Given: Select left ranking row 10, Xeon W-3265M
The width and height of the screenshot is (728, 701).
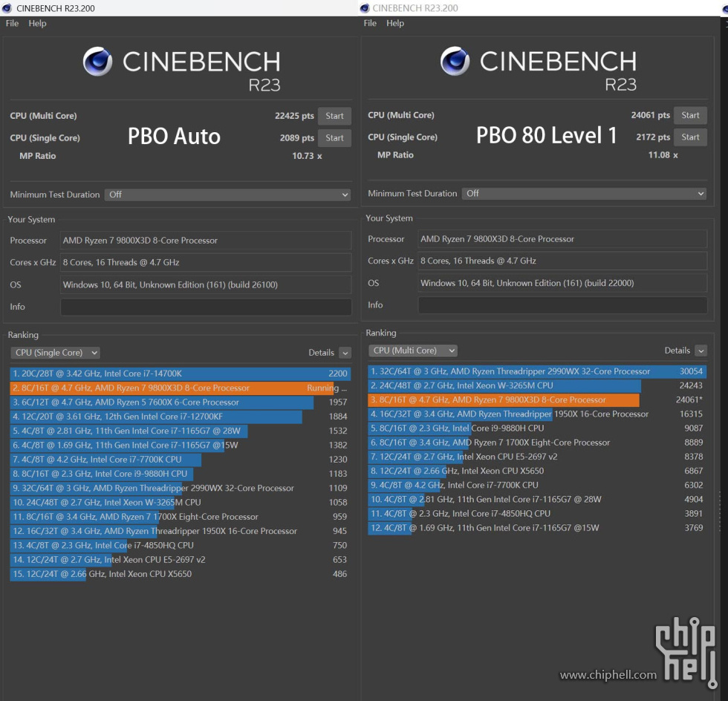Looking at the screenshot, I should (x=180, y=502).
